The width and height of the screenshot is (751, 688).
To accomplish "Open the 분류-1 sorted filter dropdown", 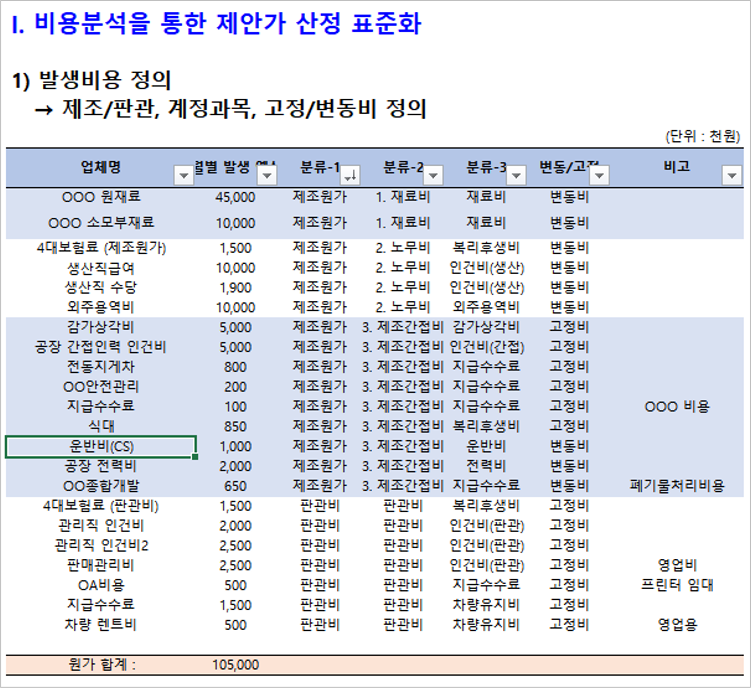I will point(350,175).
